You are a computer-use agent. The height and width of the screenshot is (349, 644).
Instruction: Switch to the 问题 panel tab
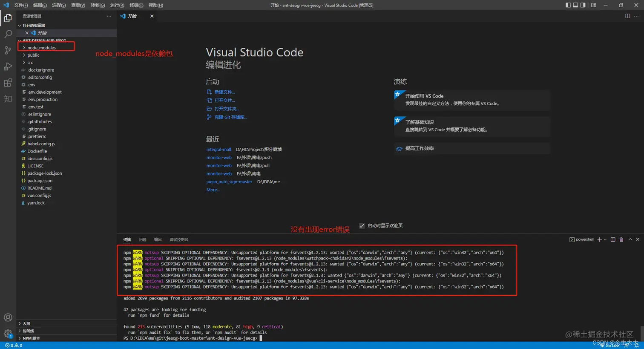(x=143, y=239)
